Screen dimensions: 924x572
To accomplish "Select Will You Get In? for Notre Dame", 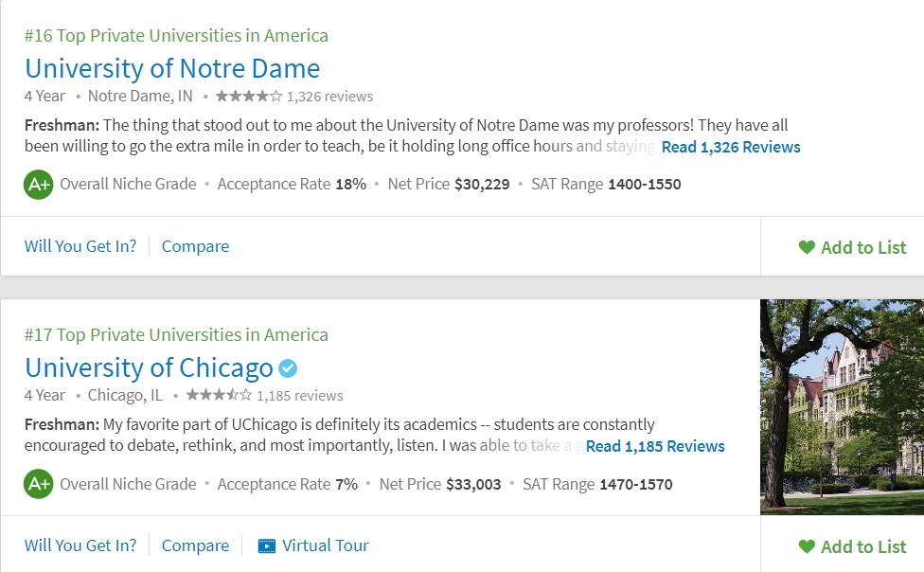I will 80,246.
